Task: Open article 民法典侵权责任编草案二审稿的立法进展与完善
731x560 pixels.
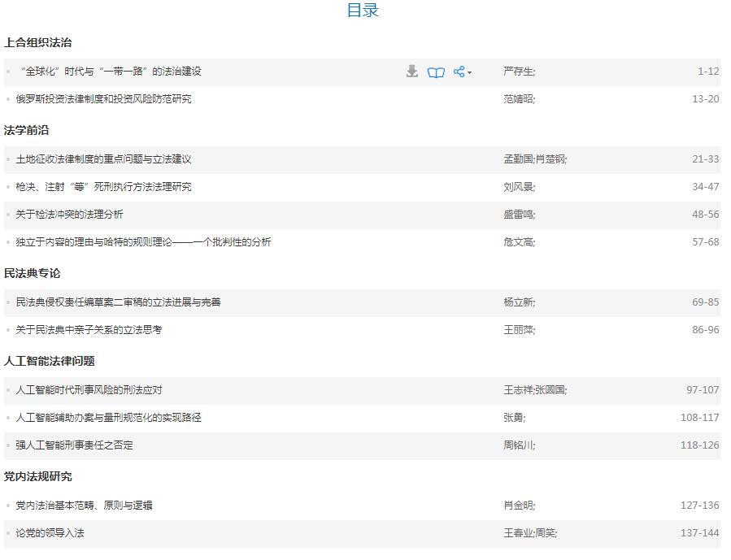Action: click(118, 302)
